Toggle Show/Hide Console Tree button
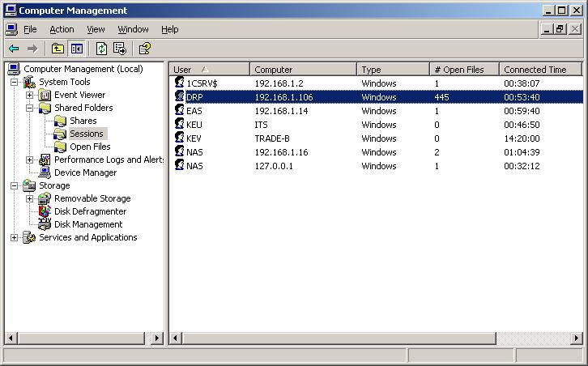The width and height of the screenshot is (588, 366). (x=76, y=49)
